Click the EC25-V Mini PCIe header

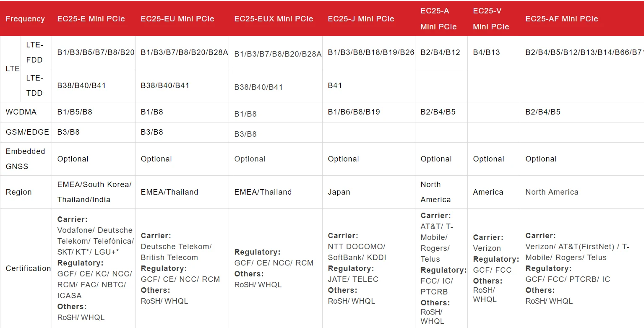point(491,19)
